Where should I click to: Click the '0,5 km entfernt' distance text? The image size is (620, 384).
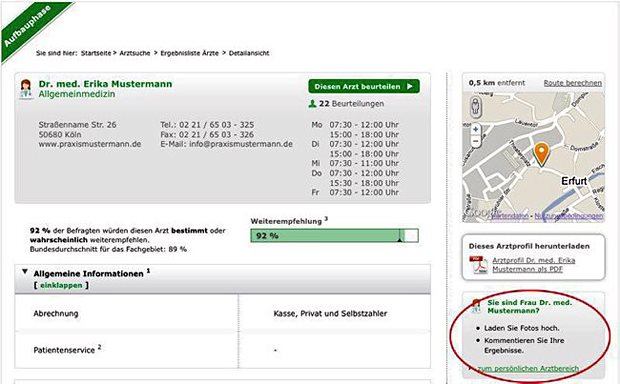pyautogui.click(x=497, y=83)
